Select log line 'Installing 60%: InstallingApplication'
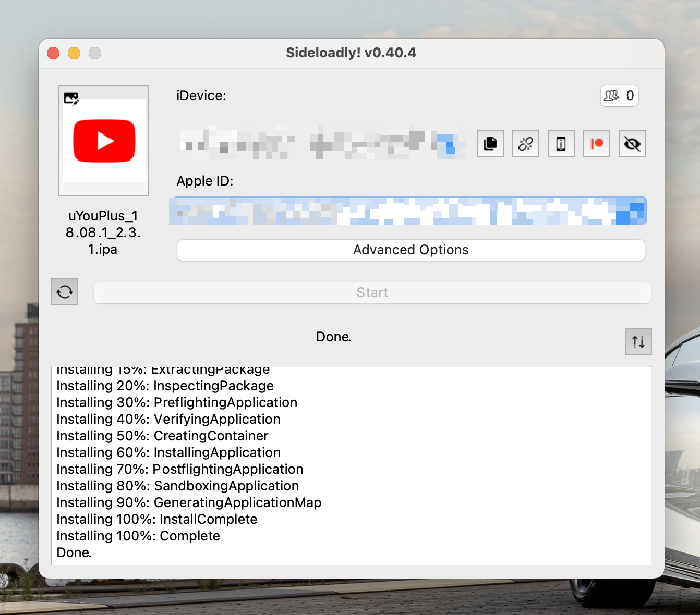The width and height of the screenshot is (700, 615). coord(168,452)
